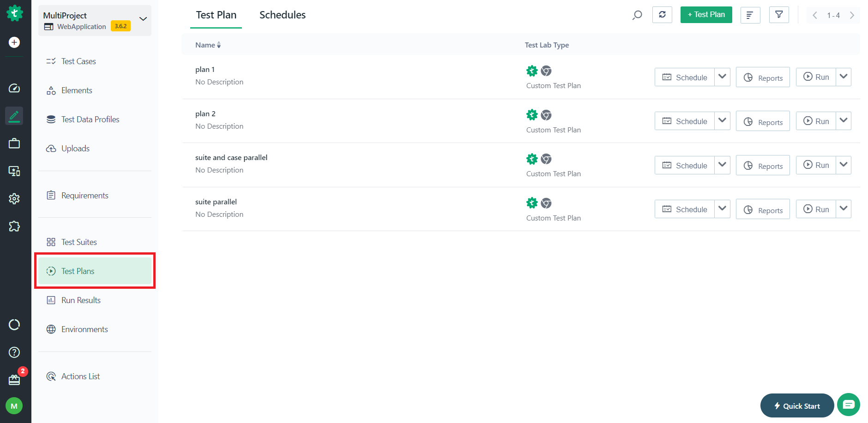
Task: Click the 1-4 pagination count
Action: [x=833, y=15]
